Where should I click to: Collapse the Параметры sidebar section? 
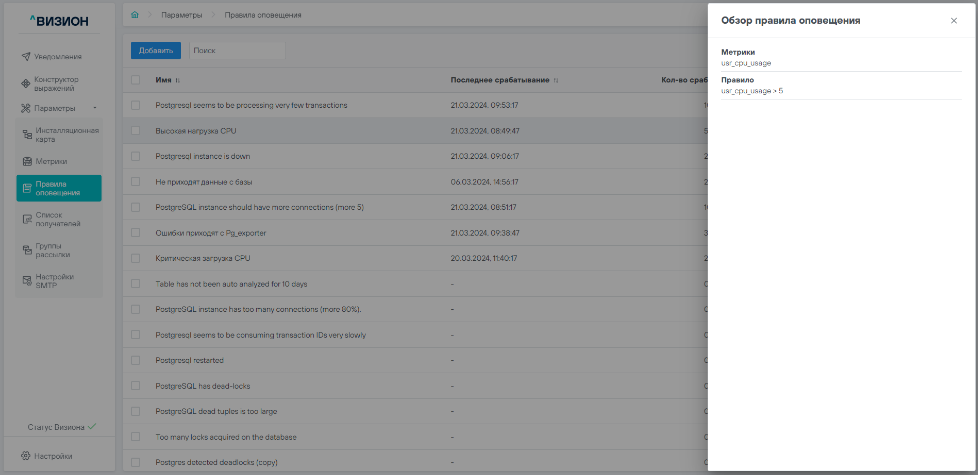pyautogui.click(x=95, y=108)
